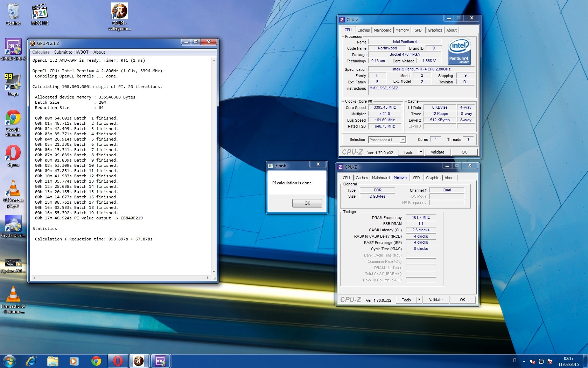
Task: Open the About menu in GPUPI
Action: coord(99,52)
